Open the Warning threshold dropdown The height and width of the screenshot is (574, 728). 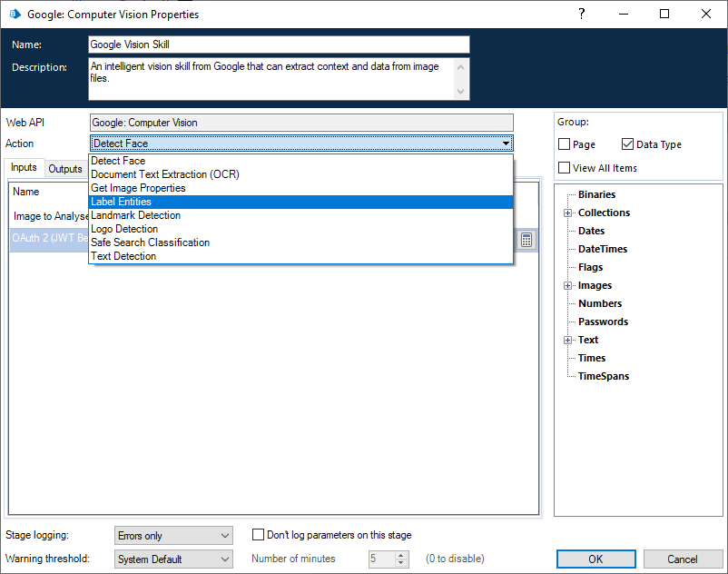tap(173, 559)
